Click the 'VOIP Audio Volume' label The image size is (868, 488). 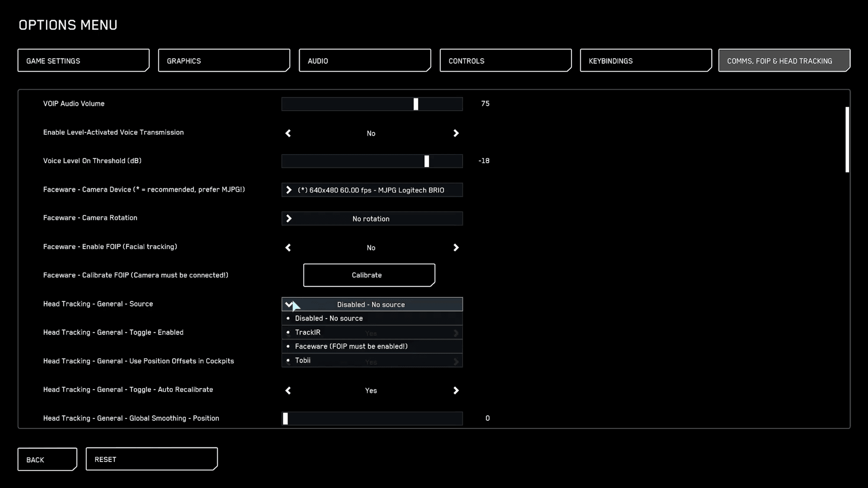point(74,104)
